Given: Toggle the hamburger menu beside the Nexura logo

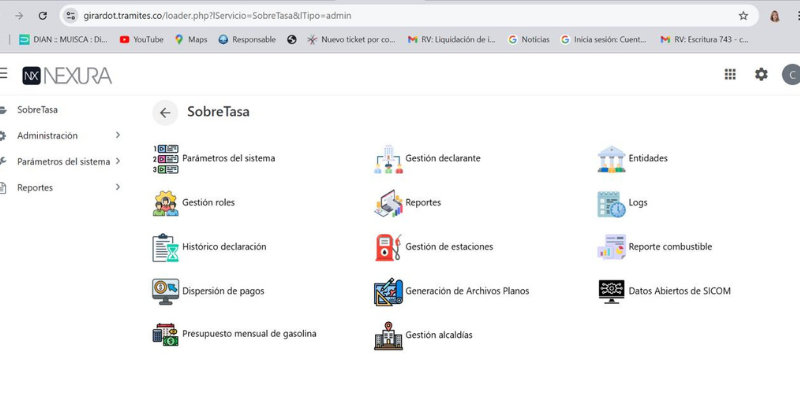Looking at the screenshot, I should tap(4, 74).
